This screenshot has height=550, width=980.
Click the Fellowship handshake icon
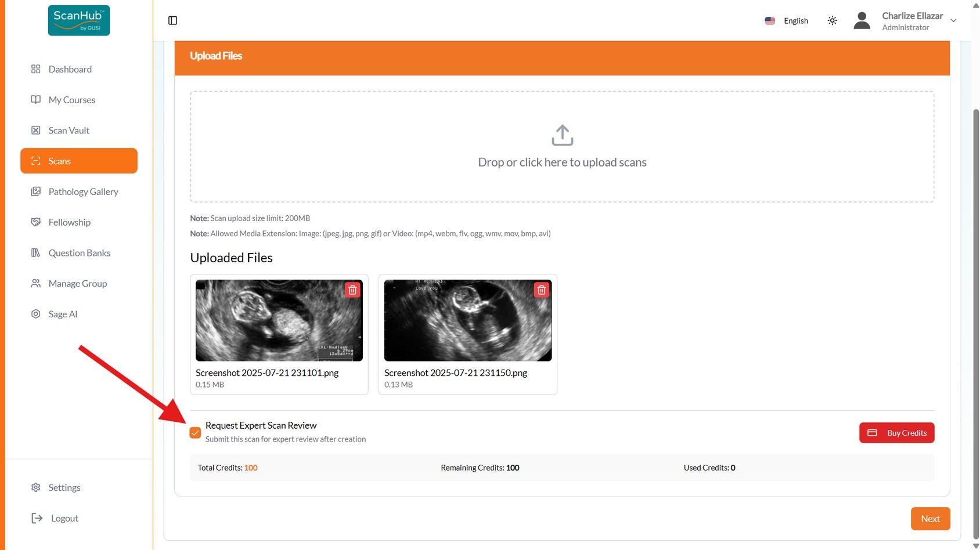pyautogui.click(x=36, y=222)
